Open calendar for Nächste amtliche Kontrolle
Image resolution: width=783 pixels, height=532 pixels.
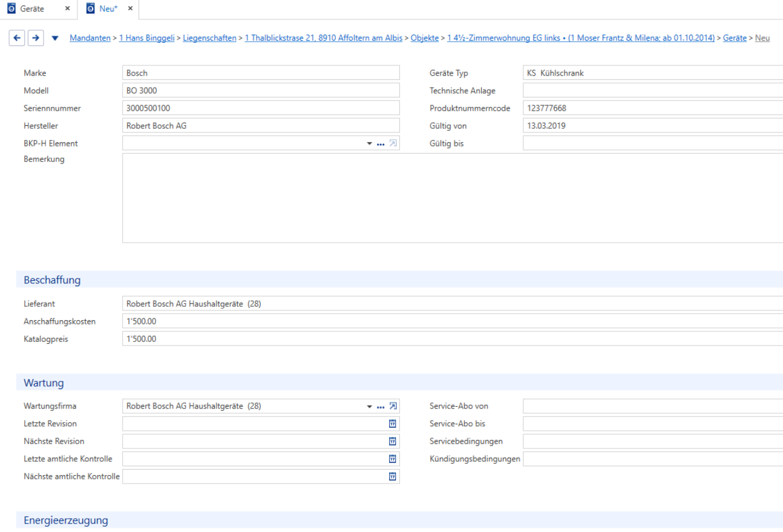click(x=392, y=476)
